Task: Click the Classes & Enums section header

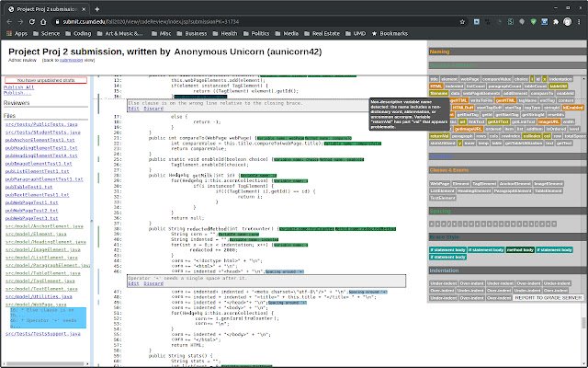Action: point(506,170)
